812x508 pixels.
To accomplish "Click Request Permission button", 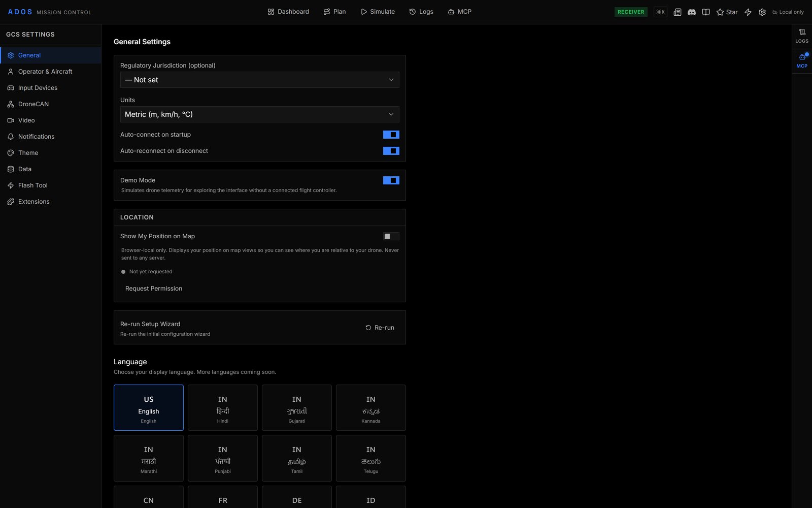I will coord(154,289).
